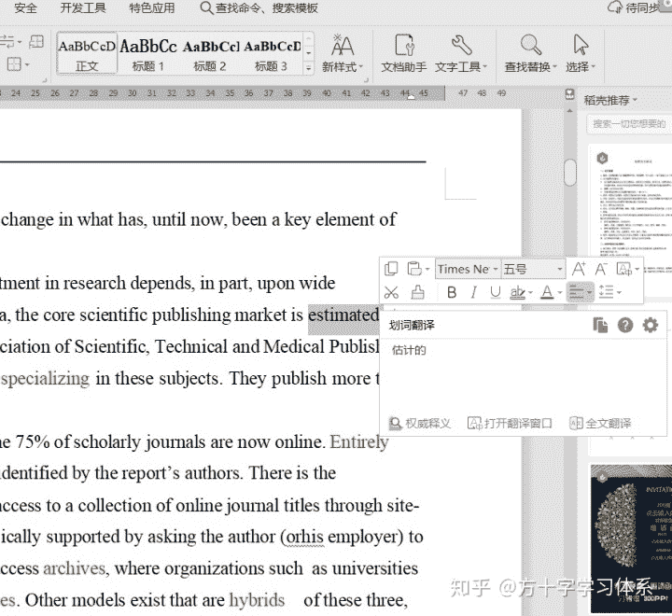The image size is (672, 616).
Task: Apply italic from the mini toolbar
Action: point(473,293)
